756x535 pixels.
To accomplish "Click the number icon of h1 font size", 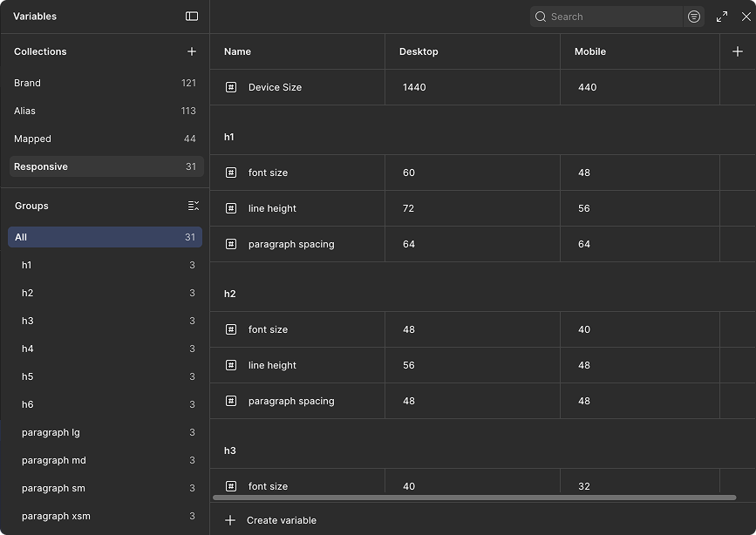I will point(231,173).
